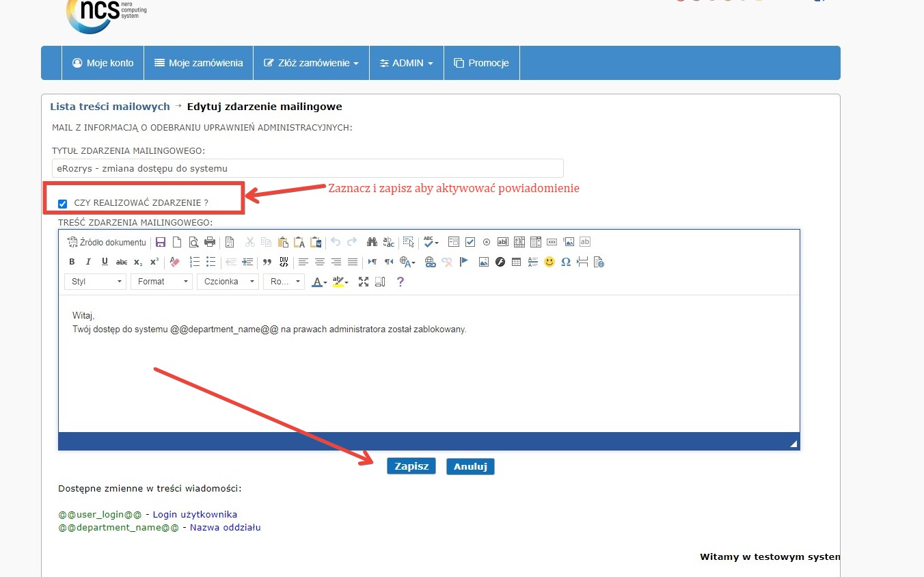Click the mailing event title field
This screenshot has height=577, width=924.
point(308,168)
